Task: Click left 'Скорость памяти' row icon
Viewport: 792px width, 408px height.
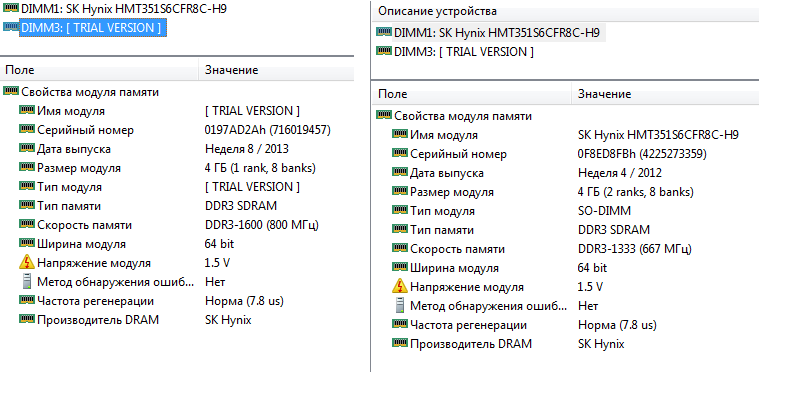Action: 27,224
